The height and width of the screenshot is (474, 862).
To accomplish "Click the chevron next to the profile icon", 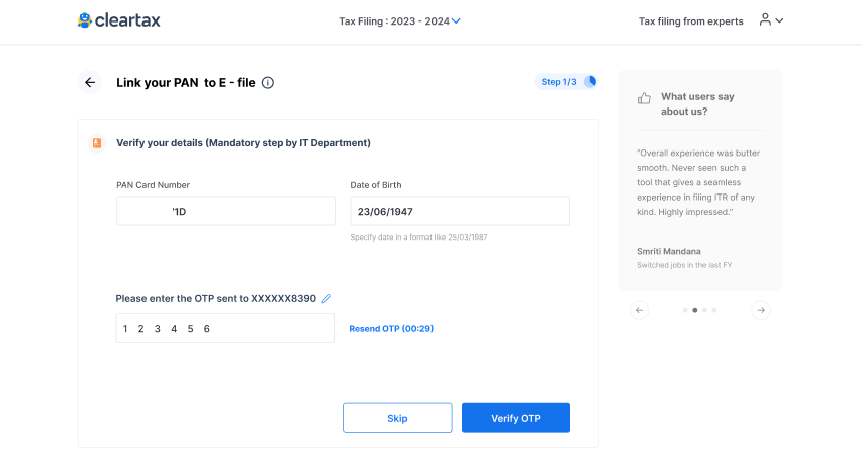I will pyautogui.click(x=779, y=21).
